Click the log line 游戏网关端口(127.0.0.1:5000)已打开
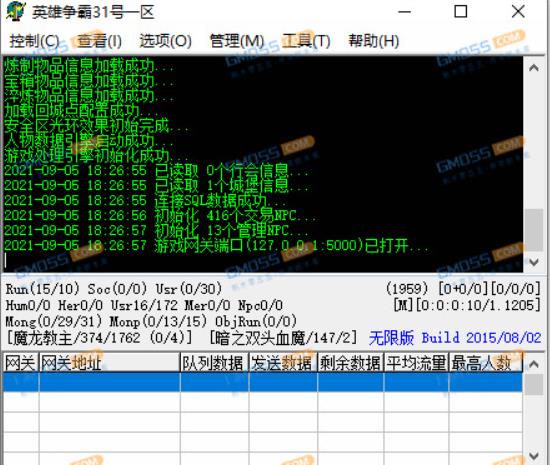Viewport: 550px width, 465px height. click(216, 245)
